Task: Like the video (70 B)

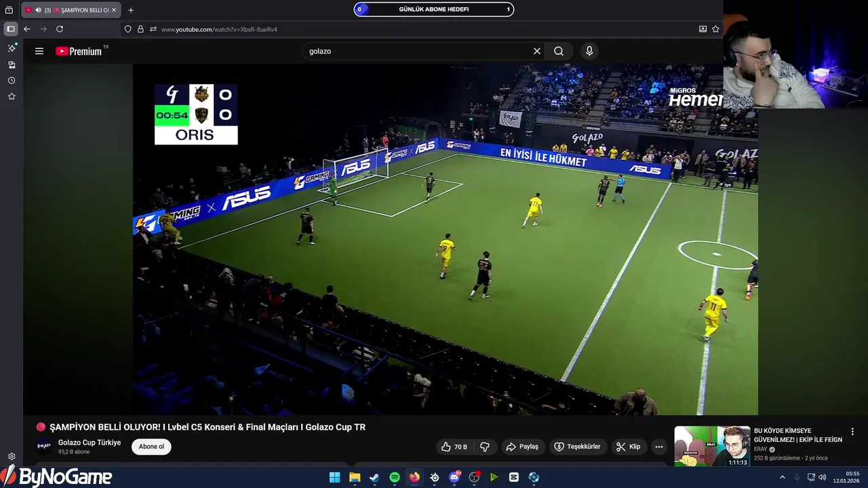Action: point(454,447)
